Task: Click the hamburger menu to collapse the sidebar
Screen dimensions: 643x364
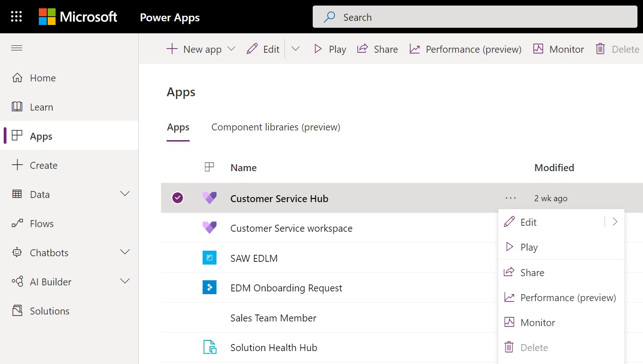Action: [17, 48]
